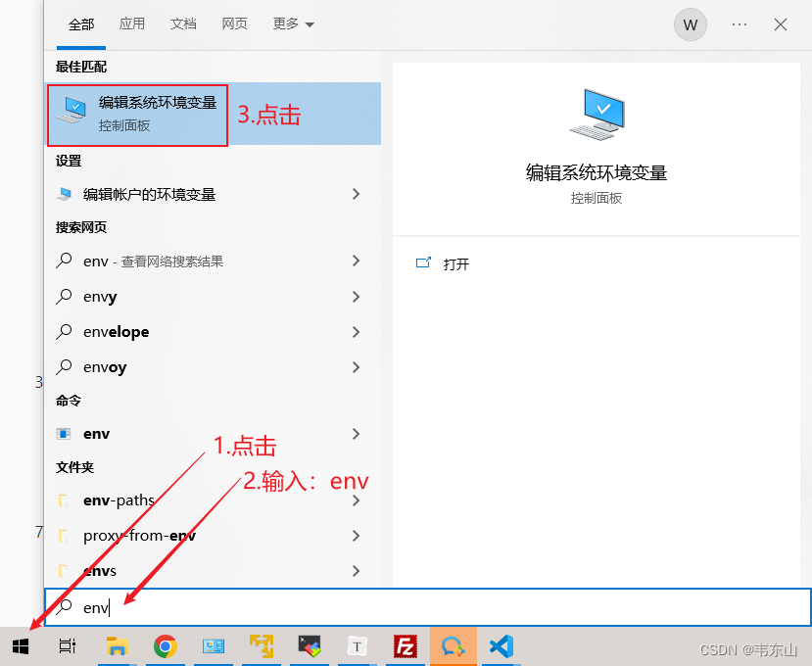The width and height of the screenshot is (812, 666).
Task: Click the icon beside 编辑帐户的环境变量
Action: (65, 194)
